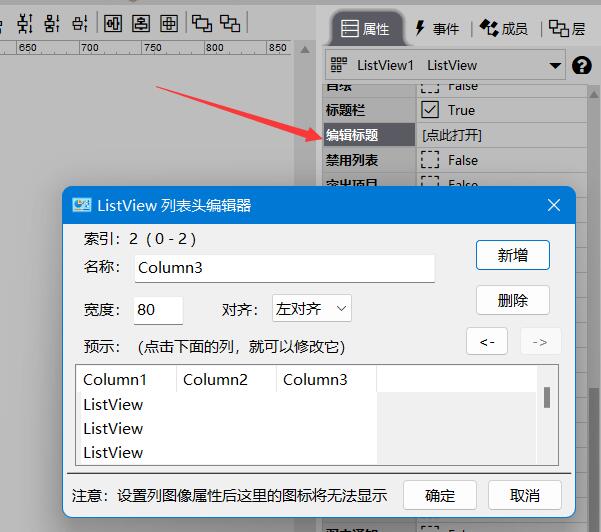This screenshot has width=601, height=532.
Task: Expand the ListView1 component selector dropdown
Action: [x=555, y=66]
